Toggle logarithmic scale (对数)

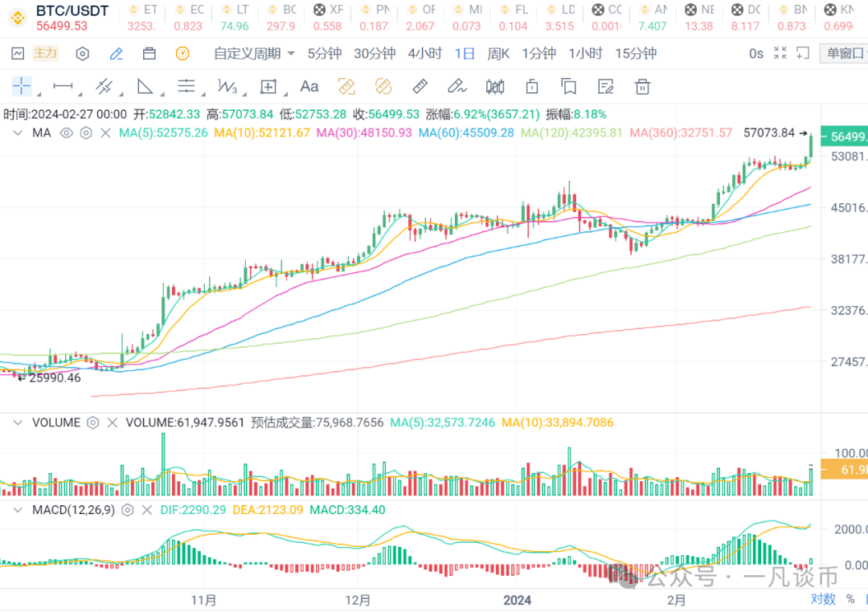point(822,598)
